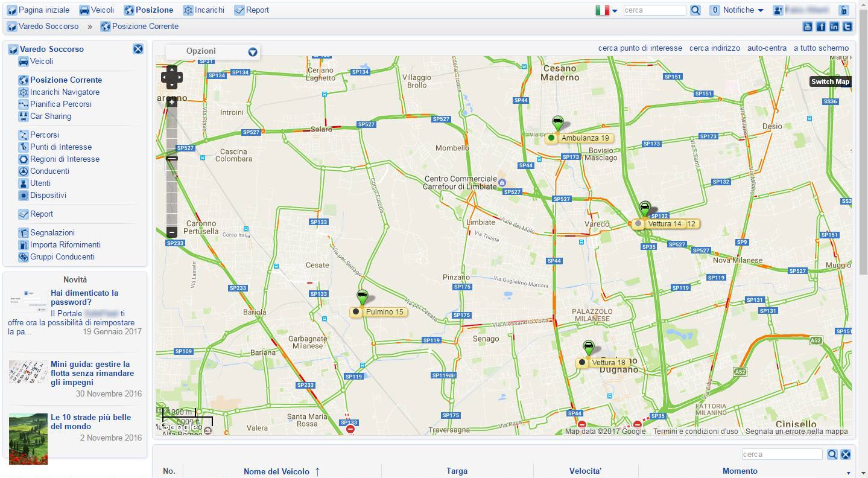Viewport: 868px width, 478px height.
Task: Open Percorsi in sidebar
Action: [39, 135]
